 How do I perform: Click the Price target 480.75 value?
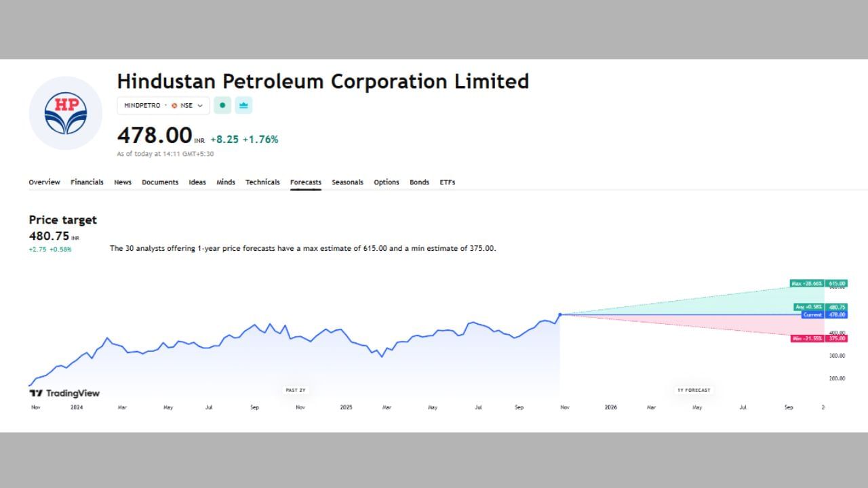tap(47, 236)
